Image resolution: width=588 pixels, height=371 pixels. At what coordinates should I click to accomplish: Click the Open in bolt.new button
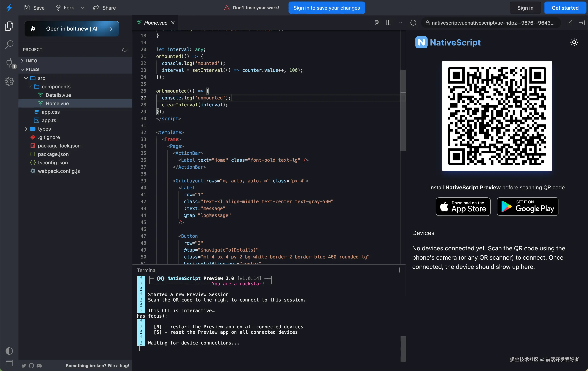72,29
